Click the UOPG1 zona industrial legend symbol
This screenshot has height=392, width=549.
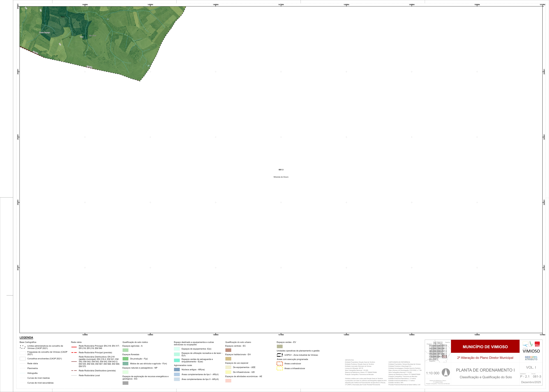(280, 355)
